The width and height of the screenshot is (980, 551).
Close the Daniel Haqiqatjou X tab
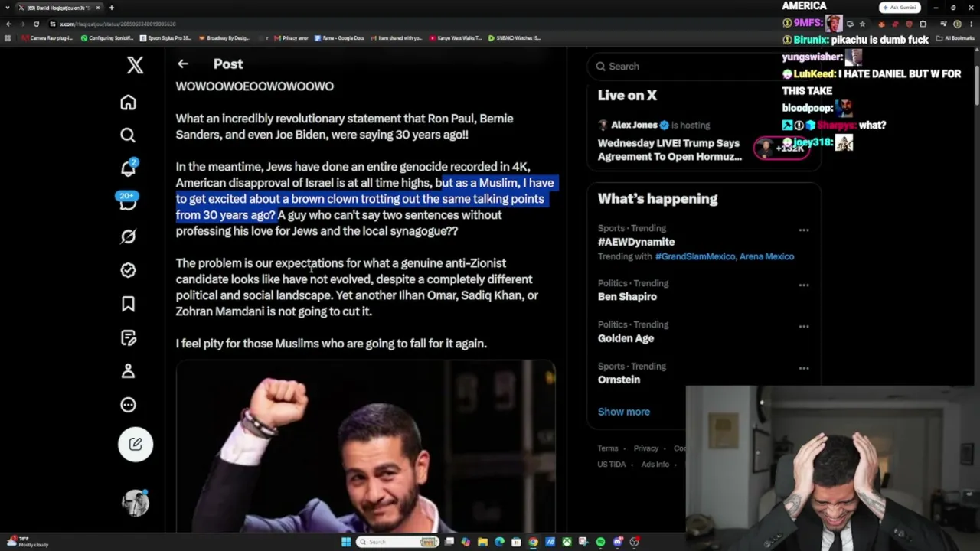pos(98,8)
